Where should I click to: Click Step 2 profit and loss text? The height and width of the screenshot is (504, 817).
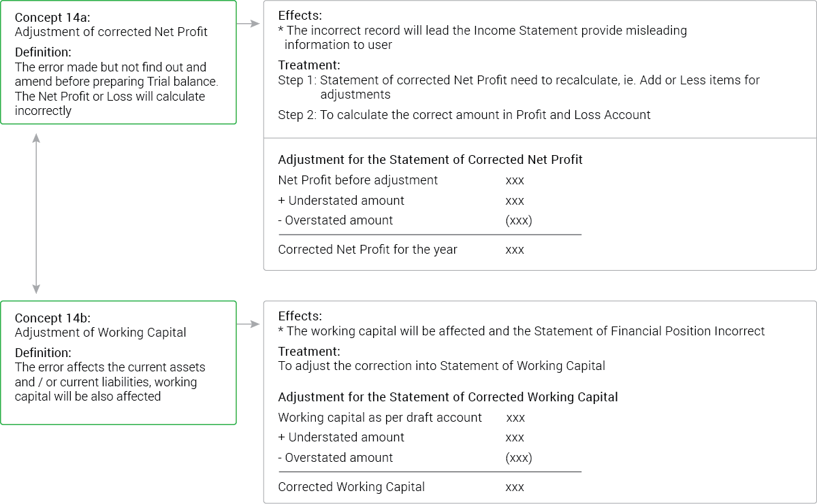click(464, 115)
